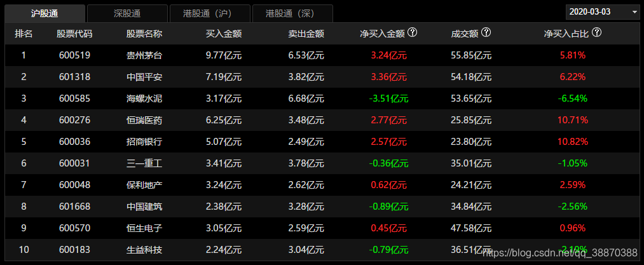Viewport: 644px width, 265px height.
Task: Click the 股票代码 column header
Action: (x=74, y=34)
